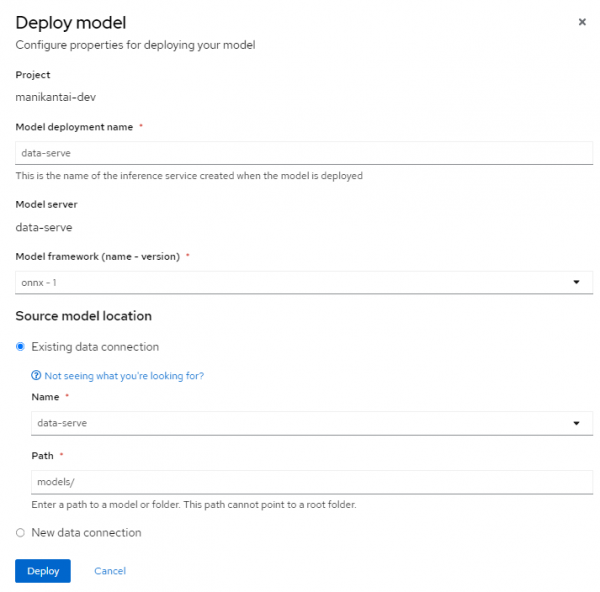This screenshot has height=592, width=600.
Task: Click the Model framework (name - version) label
Action: 98,257
